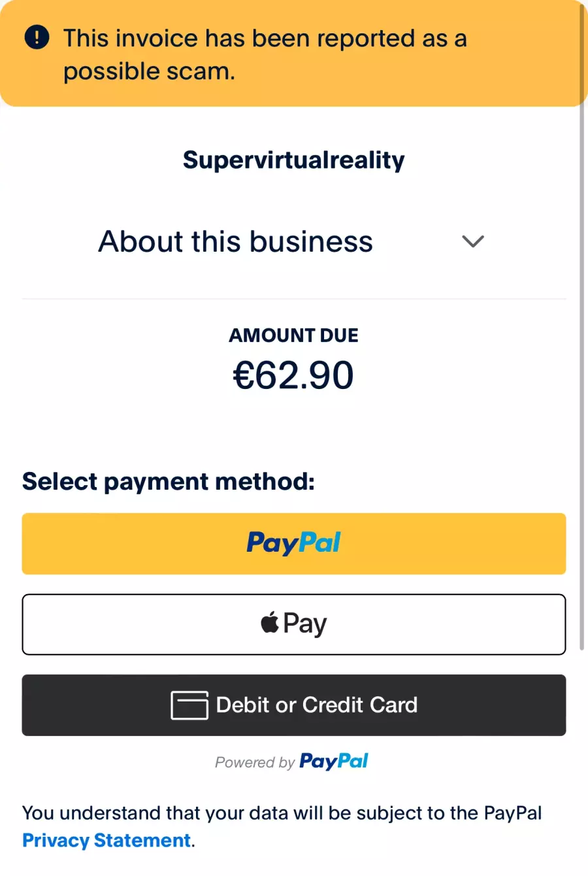Screen dimensions: 588x876
Task: Tap the Apple logo in the Pay button
Action: point(270,622)
